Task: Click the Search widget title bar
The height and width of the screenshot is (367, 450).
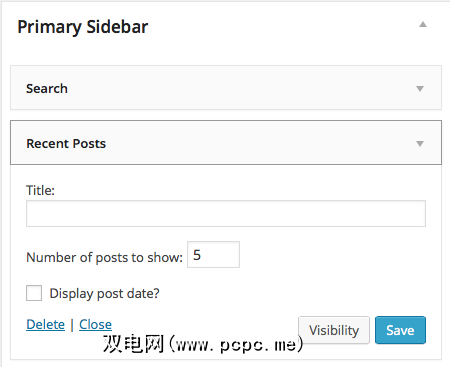Action: point(226,88)
